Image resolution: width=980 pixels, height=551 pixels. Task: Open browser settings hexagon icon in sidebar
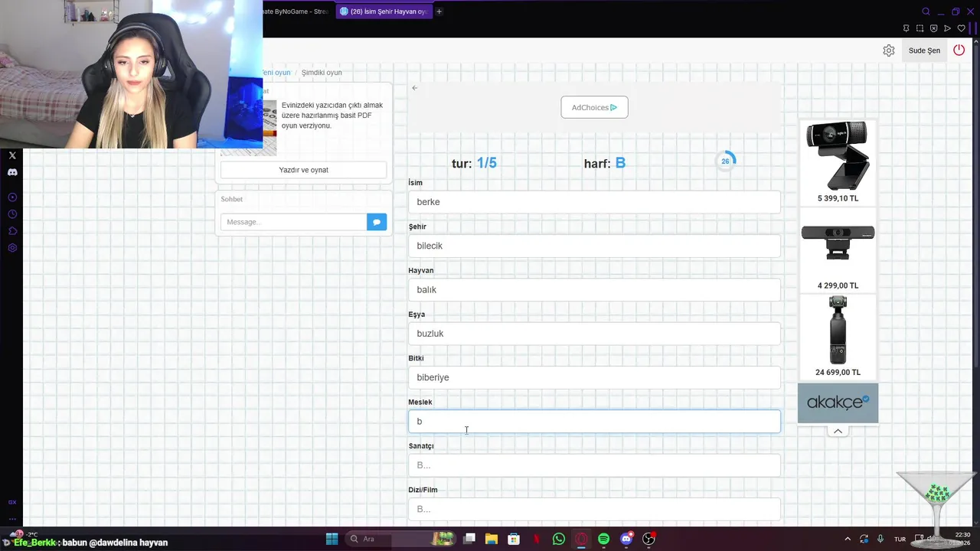(x=12, y=248)
